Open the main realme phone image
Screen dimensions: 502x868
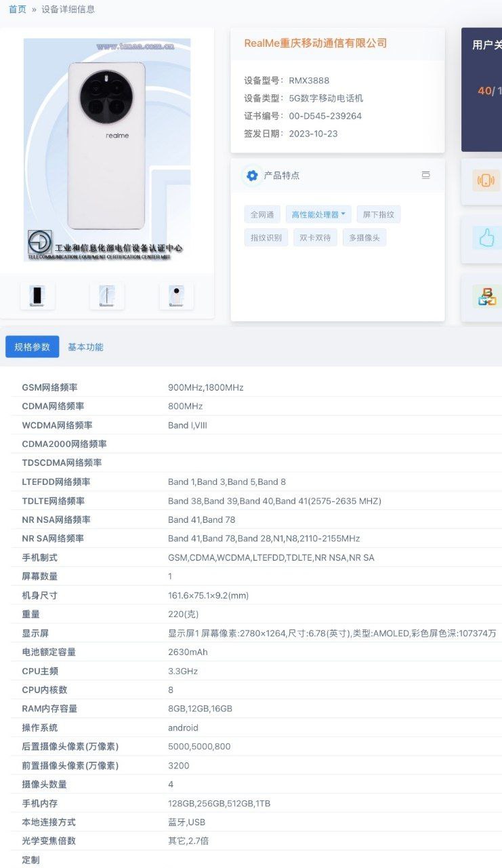107,150
